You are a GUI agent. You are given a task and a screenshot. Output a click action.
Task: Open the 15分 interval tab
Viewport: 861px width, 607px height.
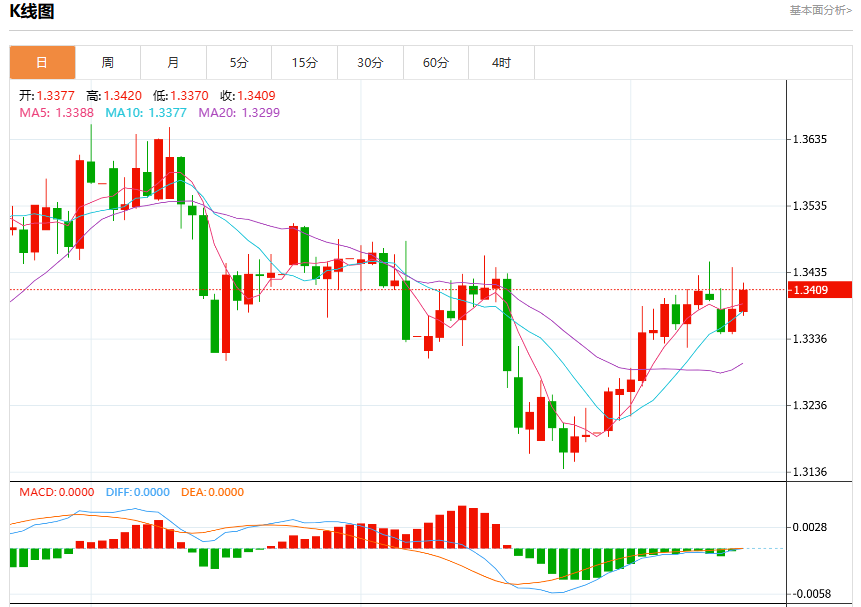[305, 63]
